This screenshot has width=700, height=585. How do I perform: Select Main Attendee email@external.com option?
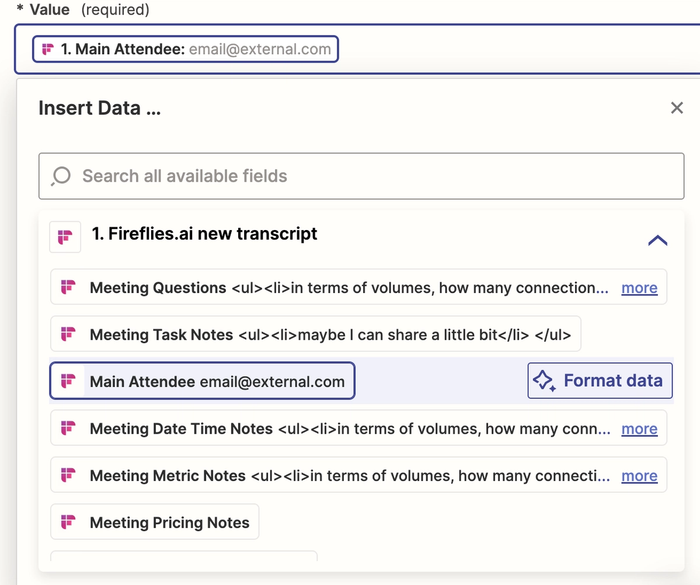pos(202,381)
